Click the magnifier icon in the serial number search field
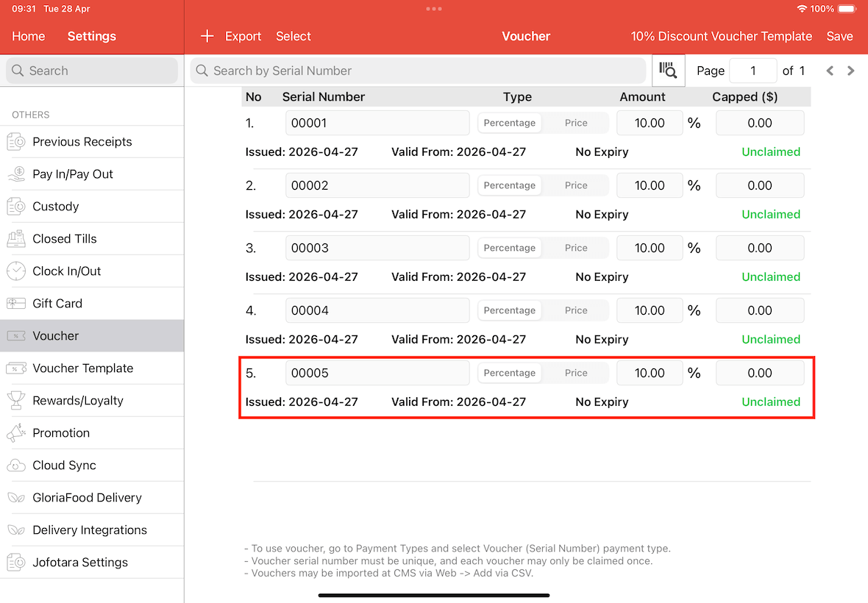Image resolution: width=868 pixels, height=603 pixels. (x=202, y=71)
